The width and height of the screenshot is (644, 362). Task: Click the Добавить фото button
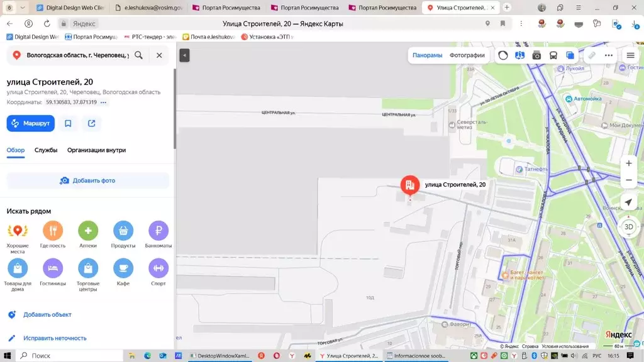[x=88, y=180]
